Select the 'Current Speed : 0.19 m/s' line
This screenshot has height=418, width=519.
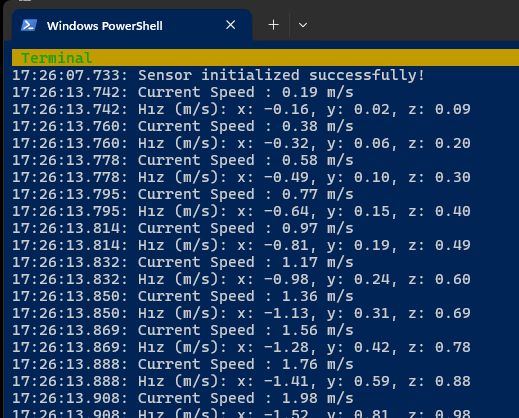click(x=183, y=92)
